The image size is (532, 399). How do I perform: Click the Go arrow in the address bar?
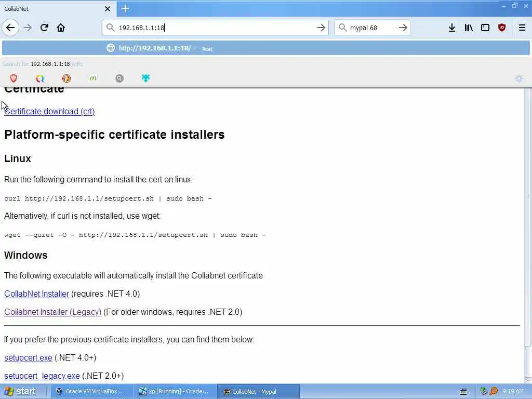[x=321, y=28]
